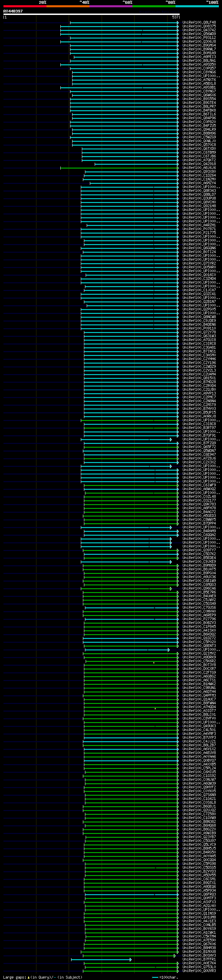Image resolution: width=222 pixels, height=980 pixels.
Task: Open hit UniRef100_B9GMG4
Action: point(199,45)
